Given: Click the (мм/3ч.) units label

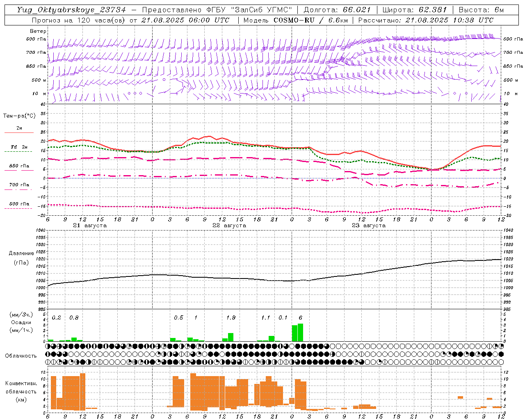Looking at the screenshot, I should (x=21, y=315).
